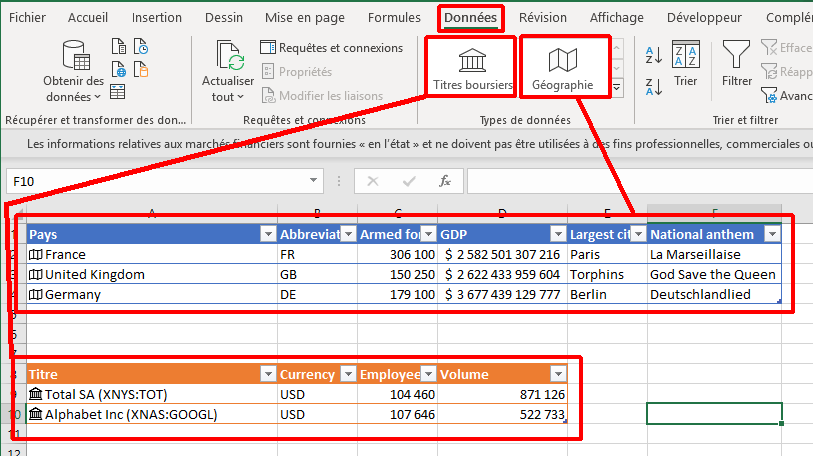Open the Pays column filter dropdown
813x456 pixels.
click(x=268, y=234)
